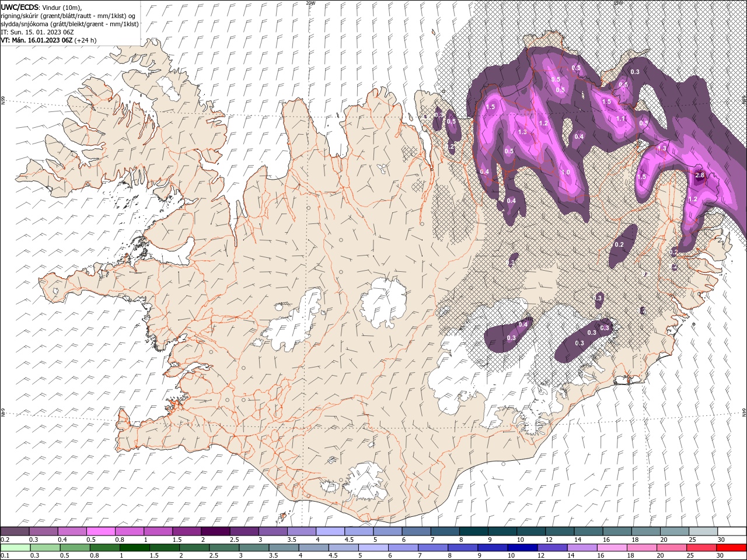Select the 0.8 swatch in upper legend row
The width and height of the screenshot is (747, 560).
(129, 531)
